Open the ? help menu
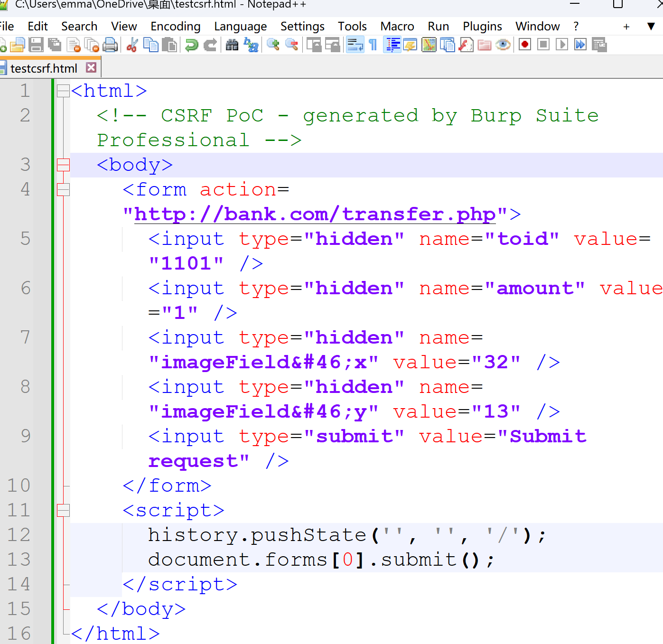The height and width of the screenshot is (644, 663). [576, 26]
